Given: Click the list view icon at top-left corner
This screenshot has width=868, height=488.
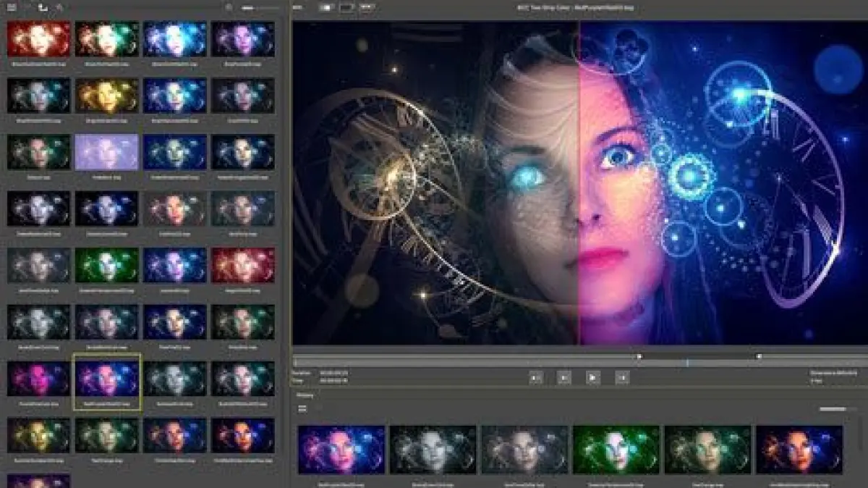Looking at the screenshot, I should (12, 7).
